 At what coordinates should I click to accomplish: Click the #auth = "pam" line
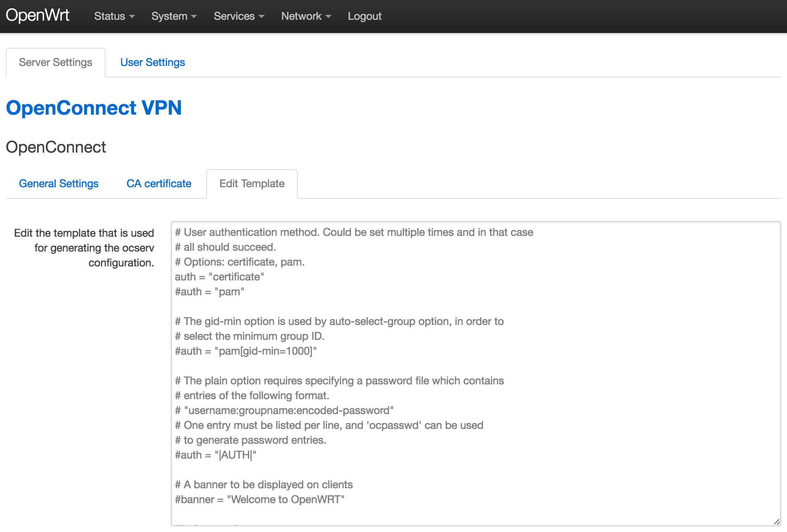tap(210, 292)
